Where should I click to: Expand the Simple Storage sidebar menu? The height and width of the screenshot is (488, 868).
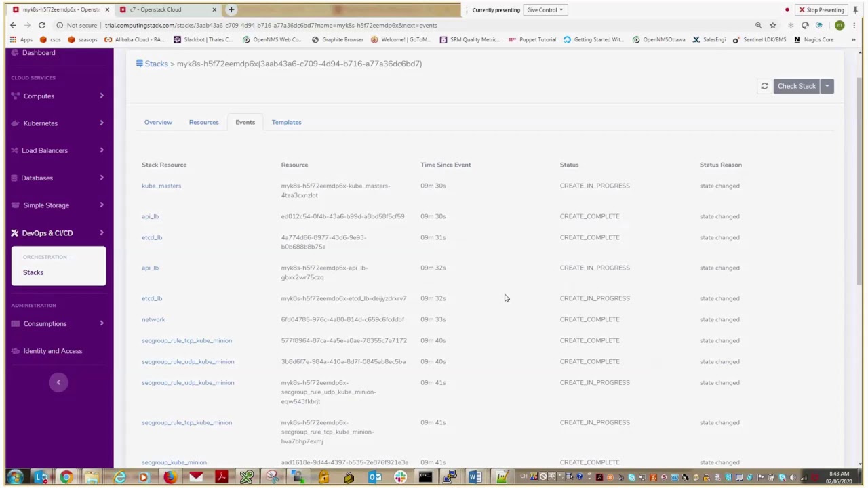click(58, 205)
